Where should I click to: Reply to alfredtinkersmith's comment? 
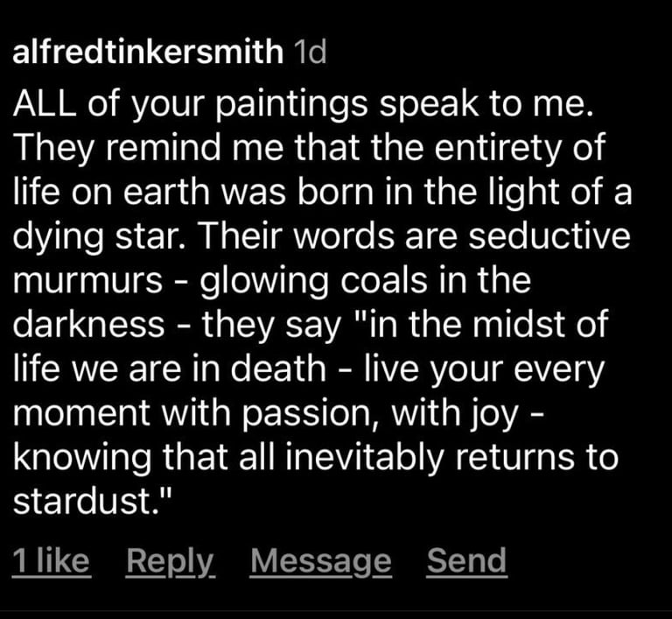coord(170,560)
